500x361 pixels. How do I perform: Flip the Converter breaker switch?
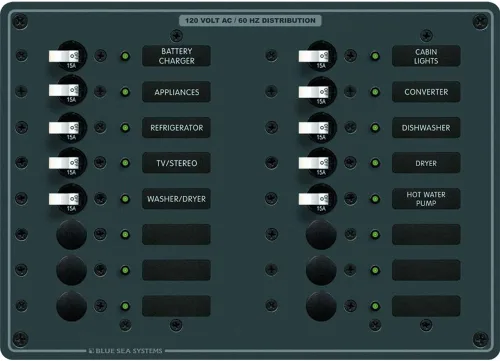[x=314, y=92]
